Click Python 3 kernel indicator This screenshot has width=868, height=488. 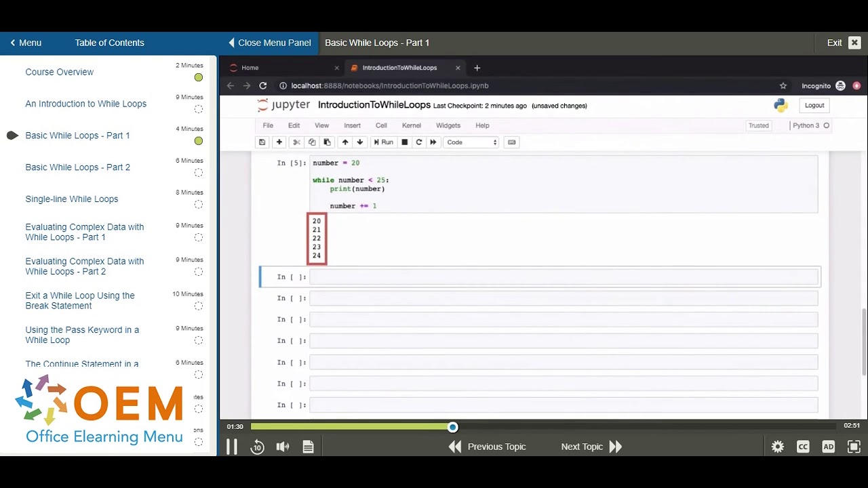[810, 125]
